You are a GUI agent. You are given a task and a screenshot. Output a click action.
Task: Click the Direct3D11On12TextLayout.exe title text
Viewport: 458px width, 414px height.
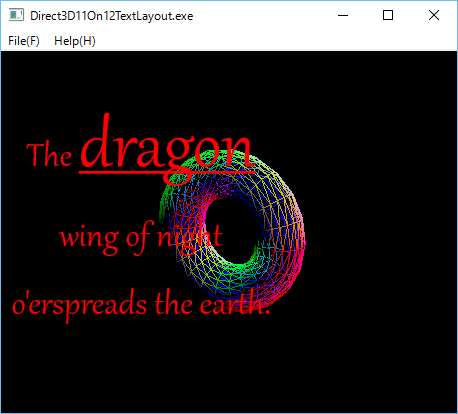coord(112,16)
